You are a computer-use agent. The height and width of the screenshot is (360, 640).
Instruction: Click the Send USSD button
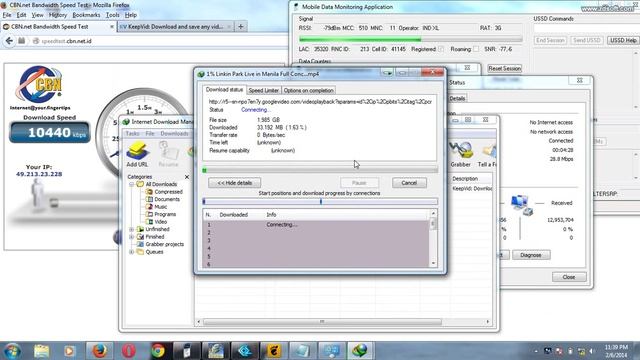pyautogui.click(x=587, y=40)
